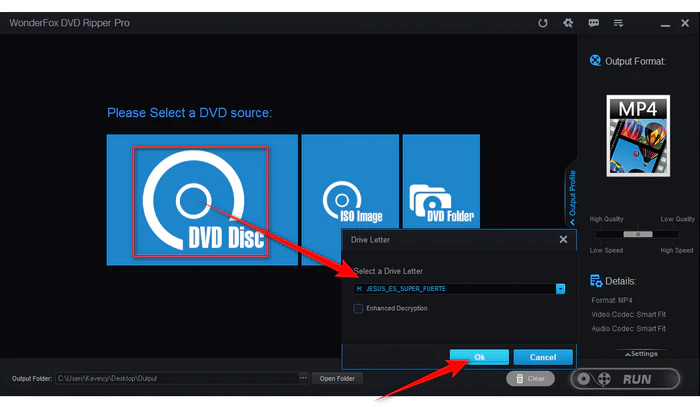700x407 pixels.
Task: Click the refresh/update icon in title bar
Action: click(542, 23)
